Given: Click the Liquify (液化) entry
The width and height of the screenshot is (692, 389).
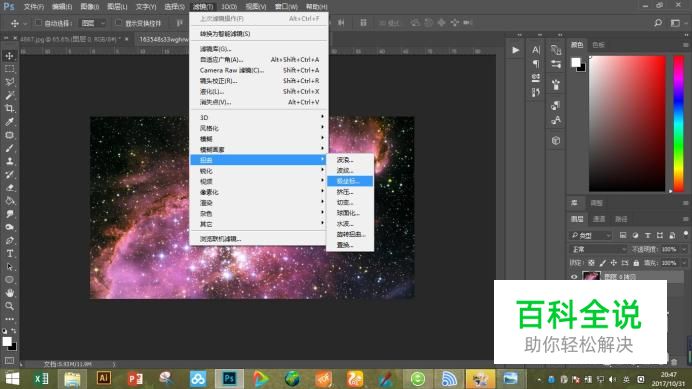Looking at the screenshot, I should click(259, 91).
